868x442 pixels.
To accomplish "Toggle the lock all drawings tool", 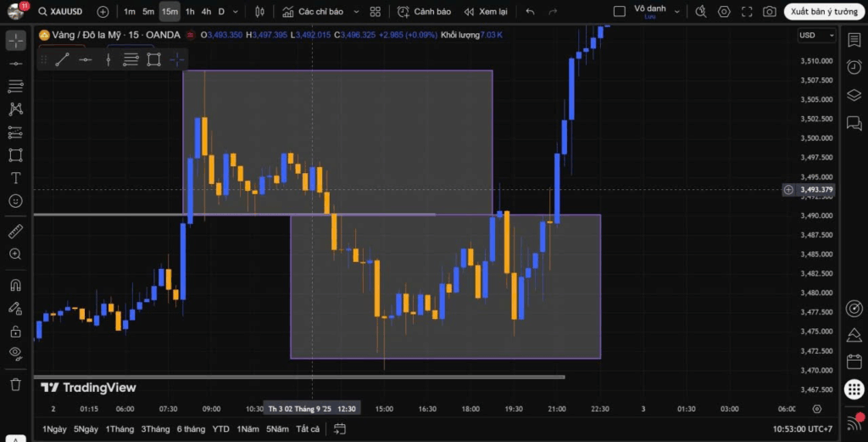I will click(x=15, y=331).
